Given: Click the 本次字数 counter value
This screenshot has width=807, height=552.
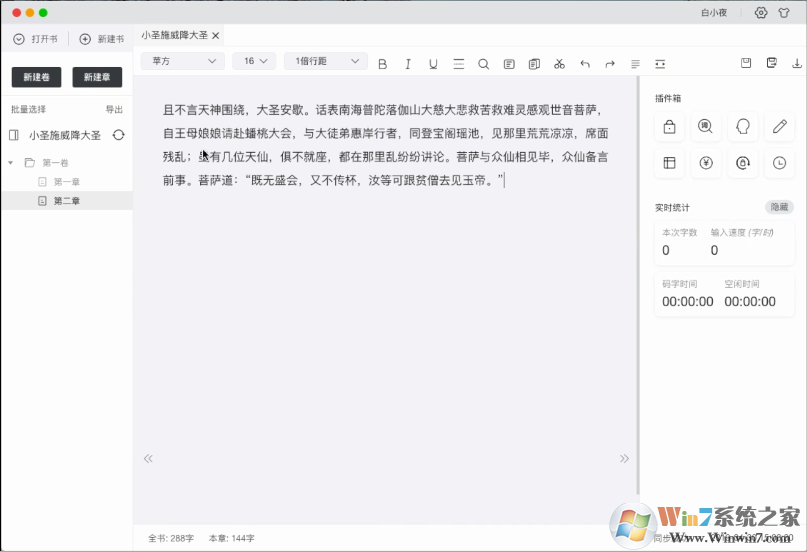Looking at the screenshot, I should 665,251.
